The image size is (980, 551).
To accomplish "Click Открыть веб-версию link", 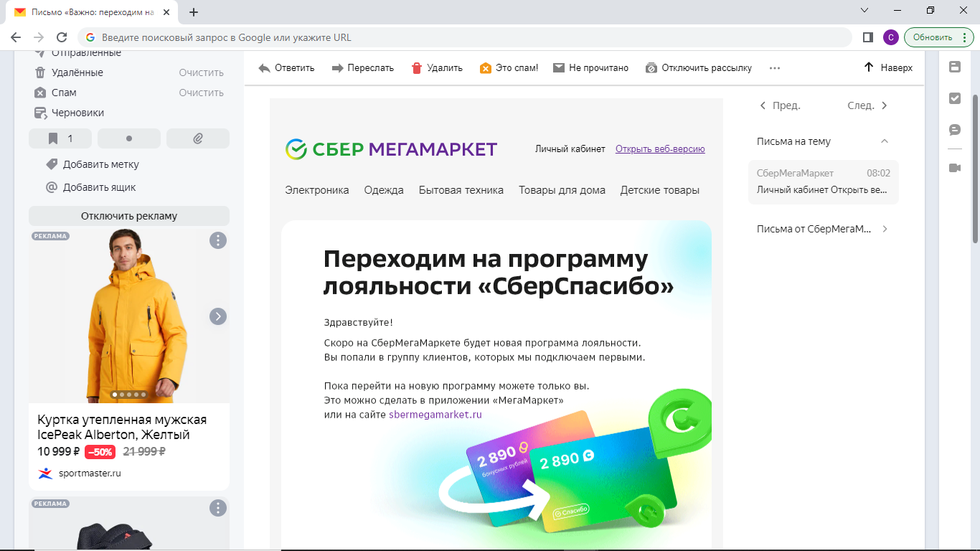I will (660, 149).
